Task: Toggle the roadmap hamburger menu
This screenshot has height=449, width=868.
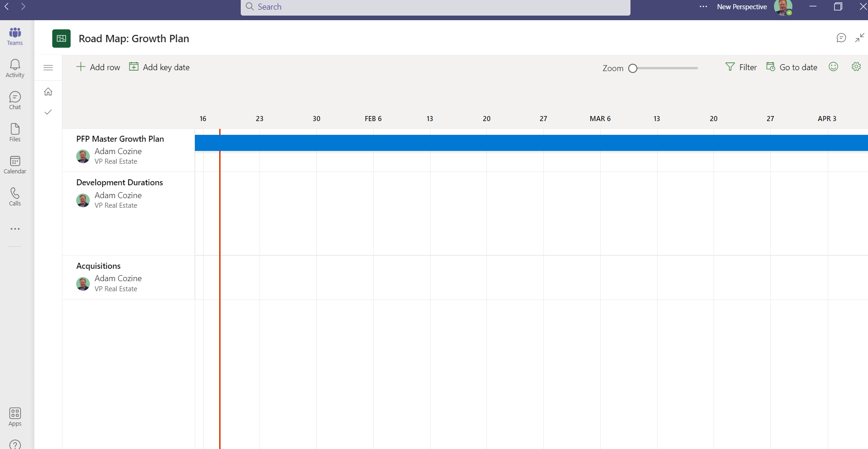Action: pyautogui.click(x=48, y=67)
